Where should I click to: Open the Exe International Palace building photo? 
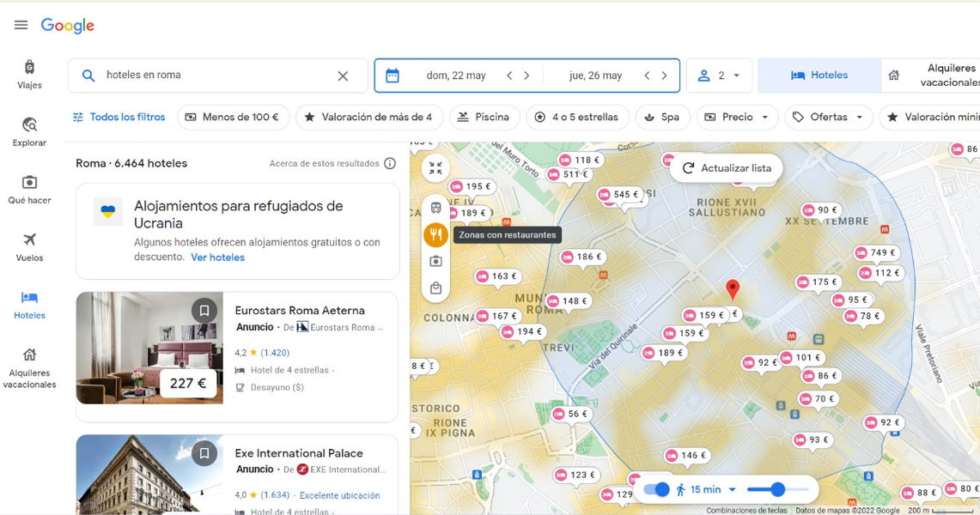click(149, 475)
